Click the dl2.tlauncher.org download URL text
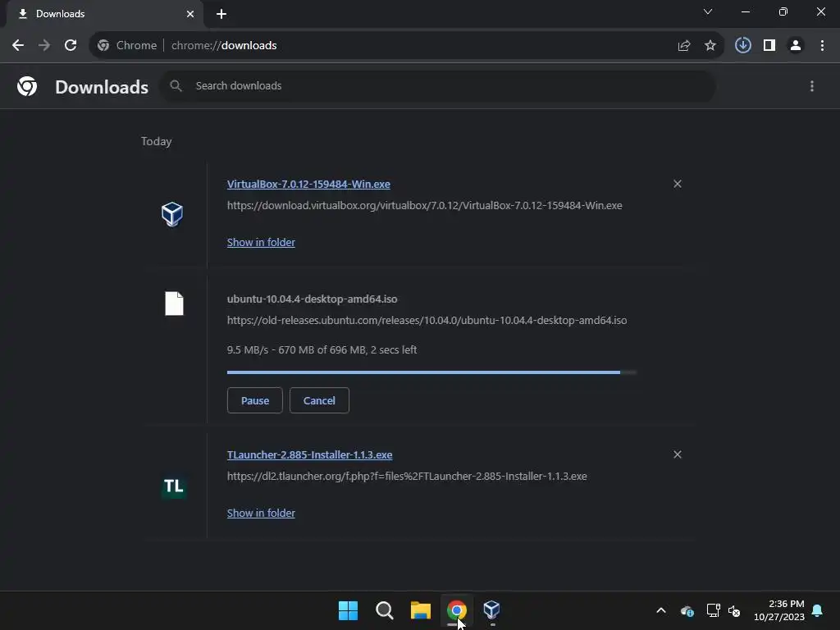Viewport: 840px width, 630px height. (x=407, y=477)
